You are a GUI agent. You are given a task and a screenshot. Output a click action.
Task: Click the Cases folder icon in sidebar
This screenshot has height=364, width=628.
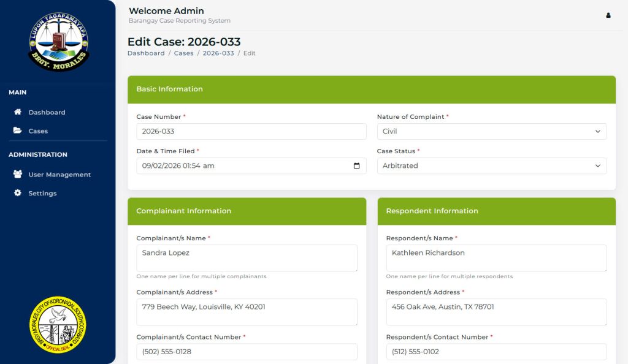[18, 131]
